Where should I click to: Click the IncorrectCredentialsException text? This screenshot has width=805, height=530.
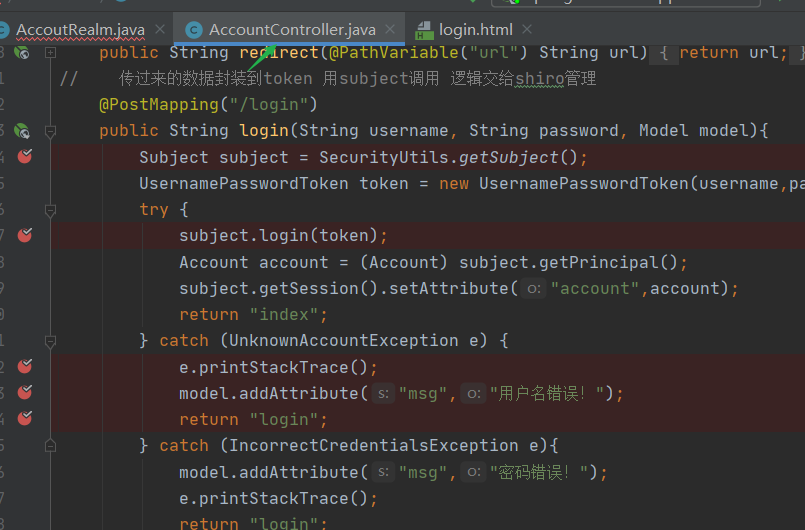point(373,445)
